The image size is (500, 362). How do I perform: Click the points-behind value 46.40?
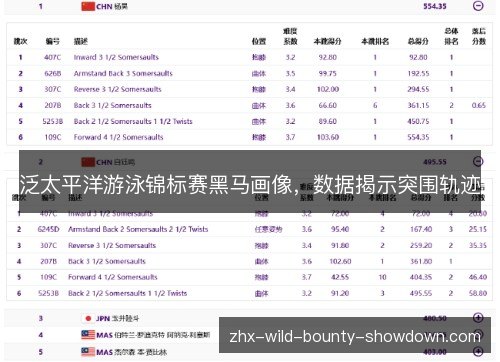tap(478, 277)
